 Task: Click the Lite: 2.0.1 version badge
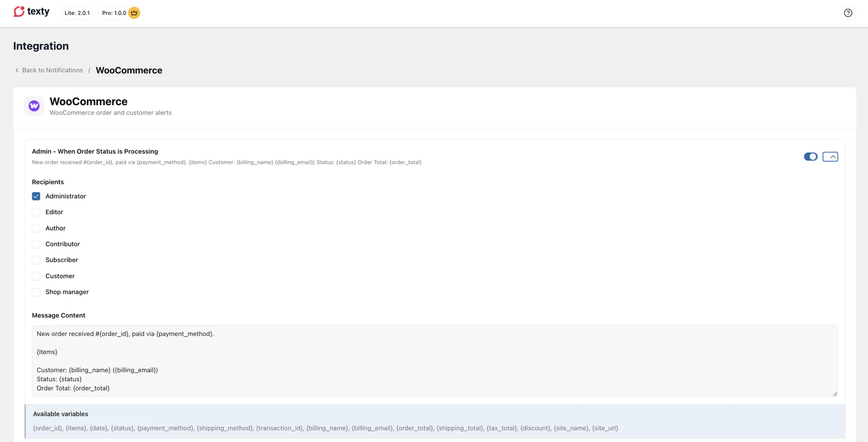(x=77, y=13)
